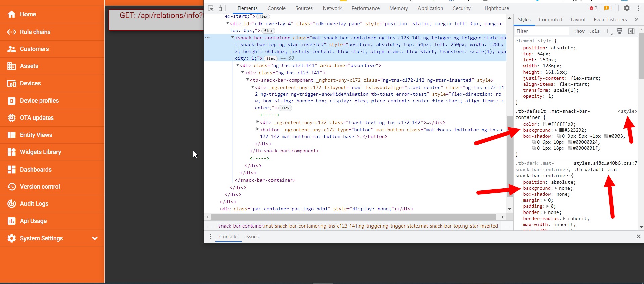644x284 pixels.
Task: Click the snack-bar-container breadcrumb path
Action: pos(358,226)
